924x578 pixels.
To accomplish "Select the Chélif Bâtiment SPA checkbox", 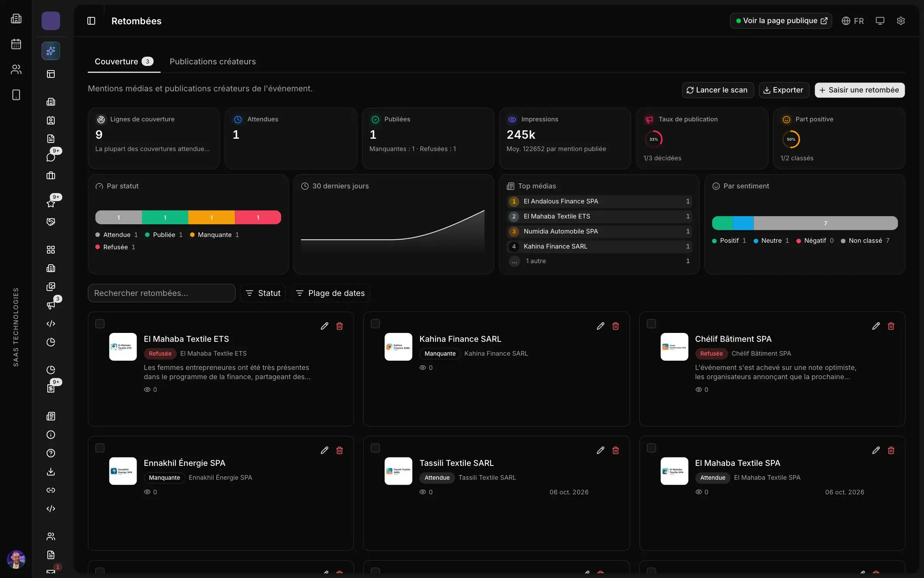I will (x=651, y=324).
